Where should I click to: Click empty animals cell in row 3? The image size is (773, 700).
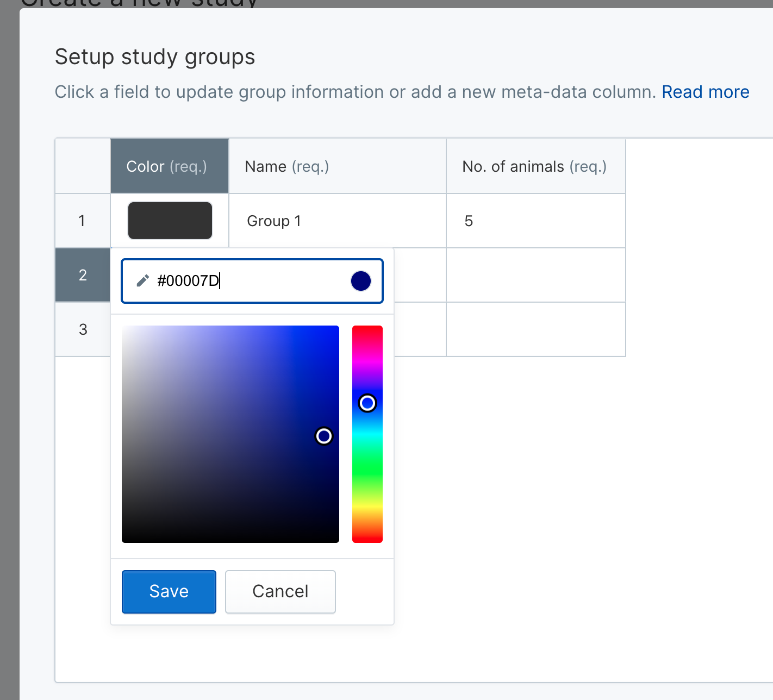point(536,329)
